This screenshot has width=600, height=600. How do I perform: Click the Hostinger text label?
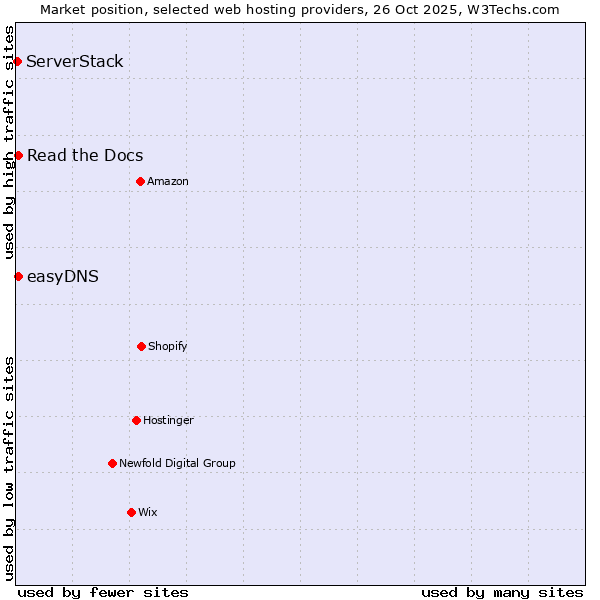tap(168, 420)
